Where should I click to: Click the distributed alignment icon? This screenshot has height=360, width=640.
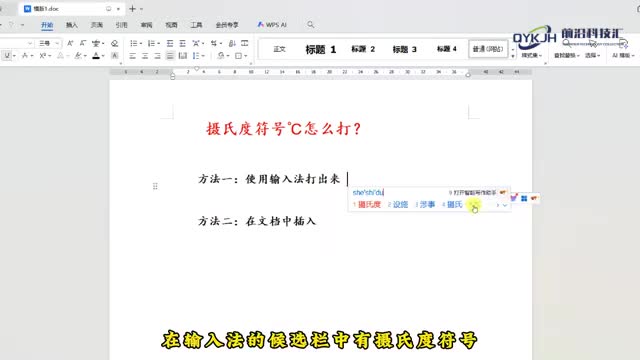[x=182, y=56]
